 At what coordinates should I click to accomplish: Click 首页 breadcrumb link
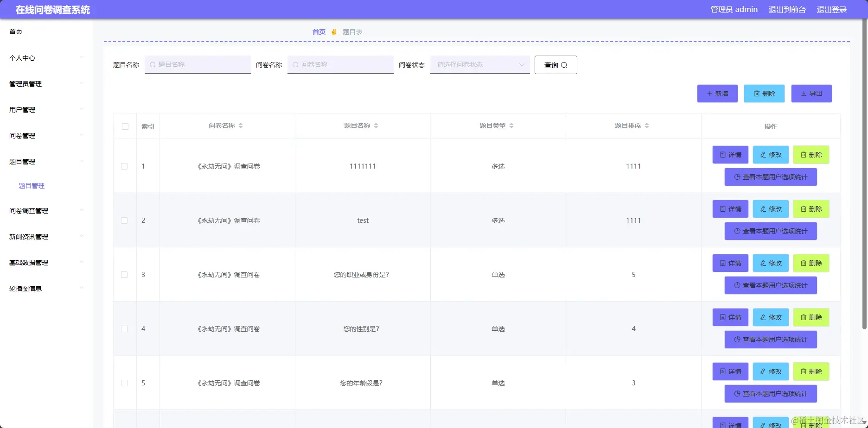tap(319, 32)
